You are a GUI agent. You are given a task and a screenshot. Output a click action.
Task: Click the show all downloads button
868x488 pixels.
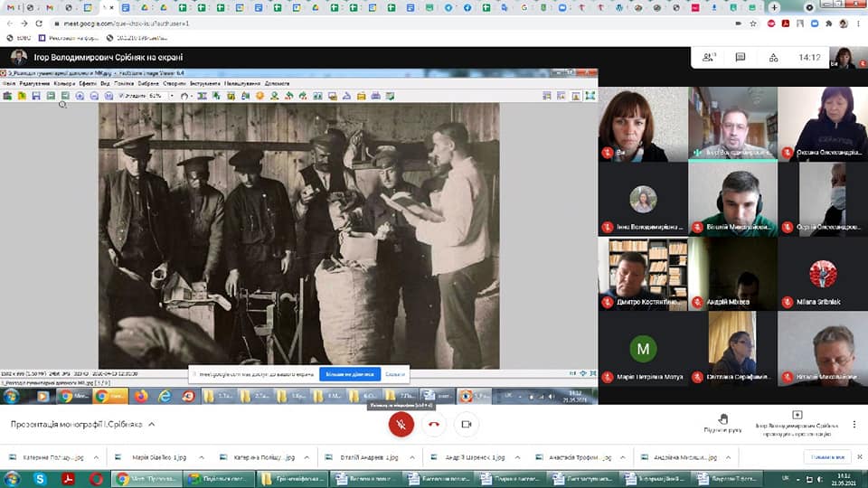click(x=826, y=457)
